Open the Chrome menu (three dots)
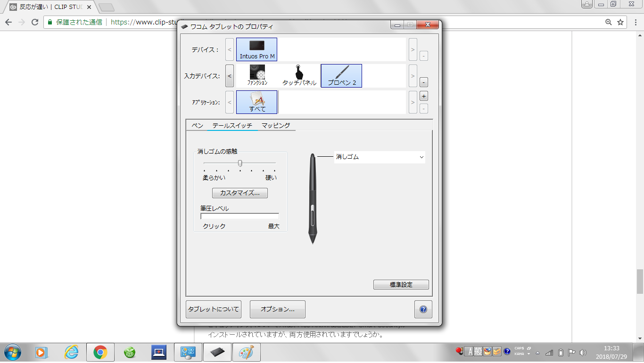Viewport: 644px width, 363px height. (636, 22)
